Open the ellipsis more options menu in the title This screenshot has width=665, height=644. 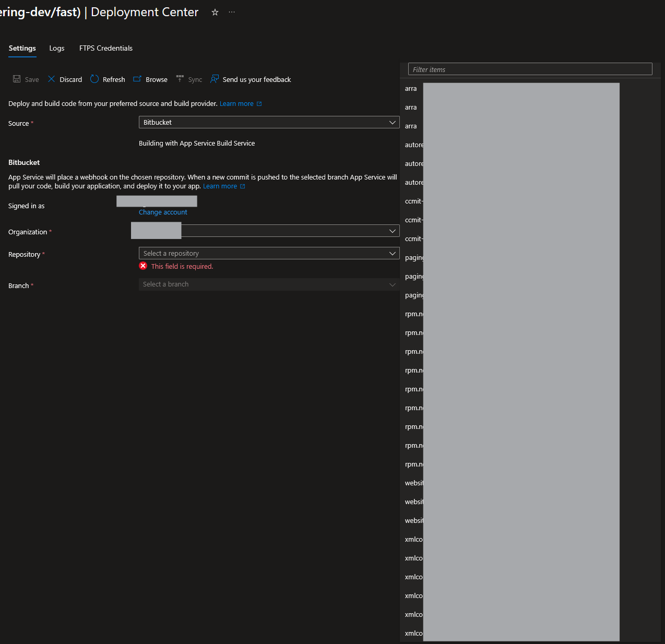232,12
